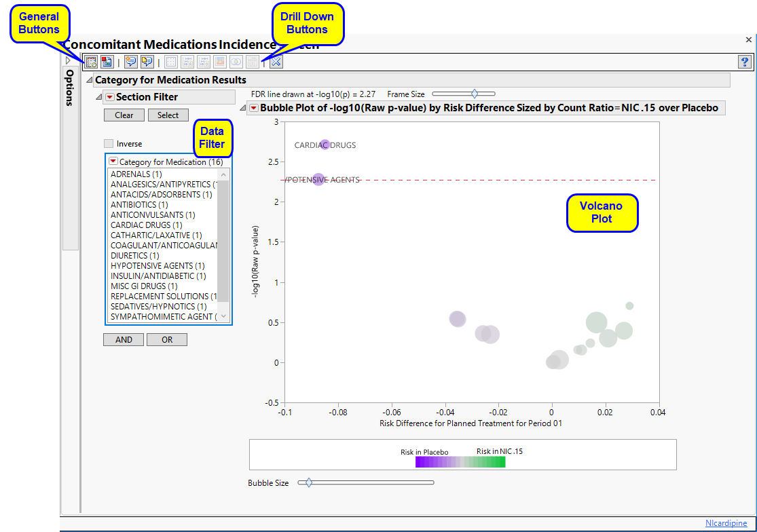Screen dimensions: 757x532
Task: Click the OR button
Action: [x=167, y=340]
